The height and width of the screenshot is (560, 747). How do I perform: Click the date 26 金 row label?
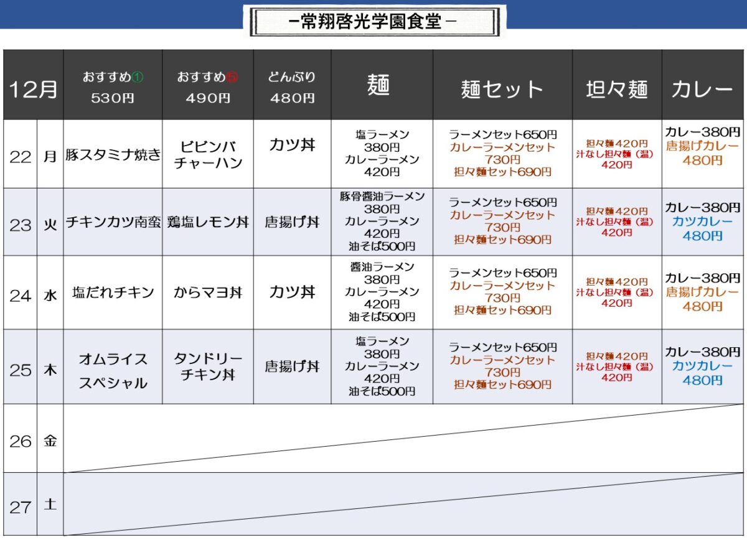click(33, 441)
